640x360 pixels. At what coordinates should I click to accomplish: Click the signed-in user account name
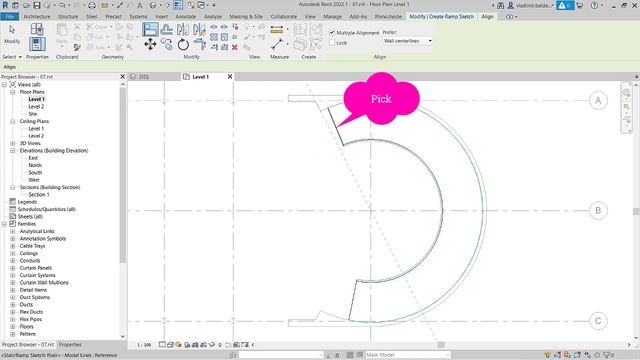coord(534,5)
